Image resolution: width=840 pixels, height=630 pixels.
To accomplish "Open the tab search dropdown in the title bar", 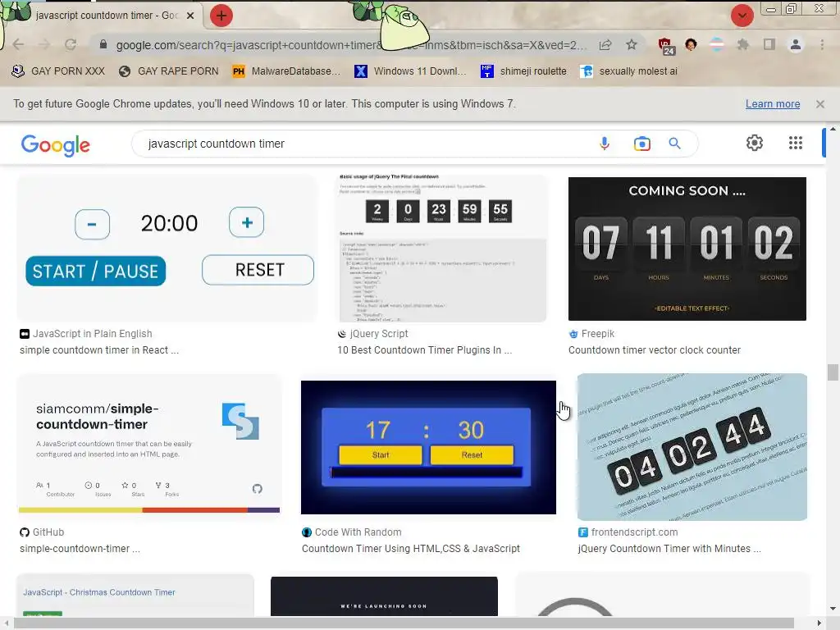I will 742,16.
